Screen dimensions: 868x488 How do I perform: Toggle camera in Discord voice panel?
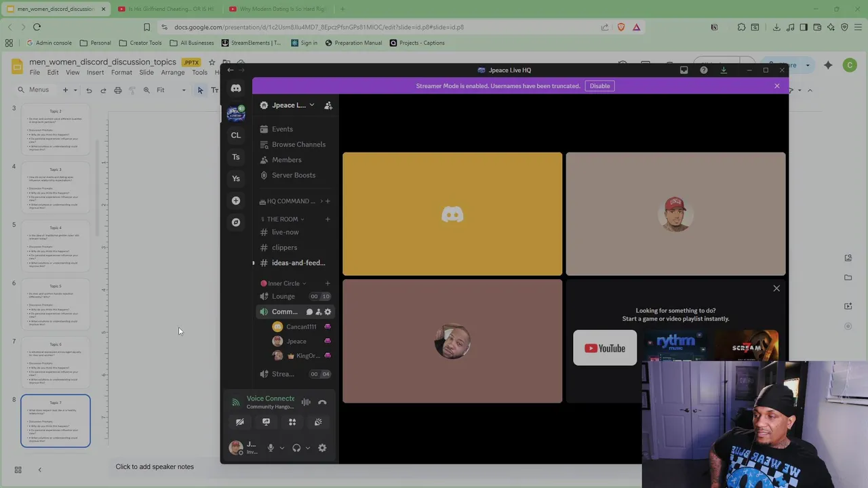coord(239,422)
